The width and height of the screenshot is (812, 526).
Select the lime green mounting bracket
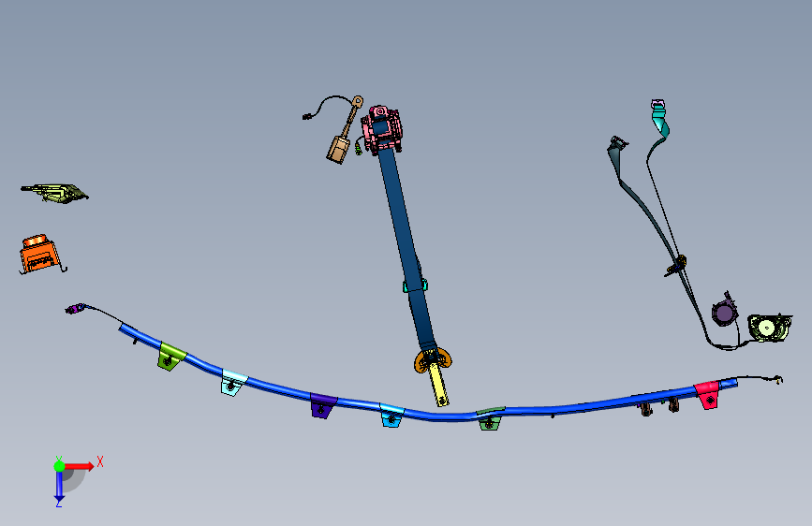tap(170, 357)
